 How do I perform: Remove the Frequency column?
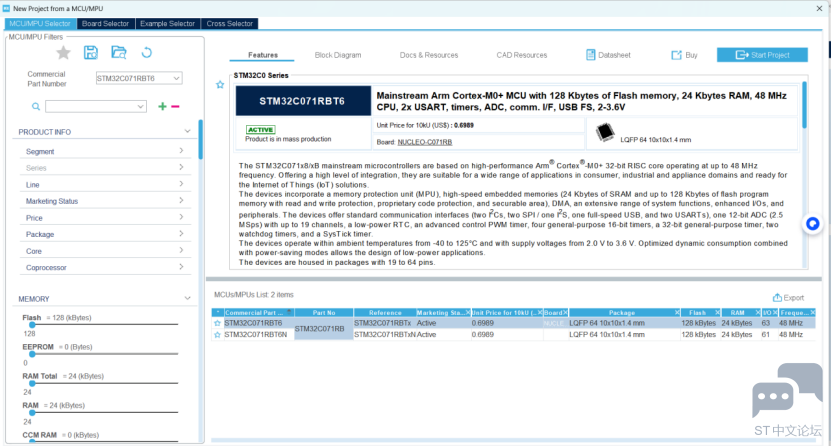(x=812, y=313)
